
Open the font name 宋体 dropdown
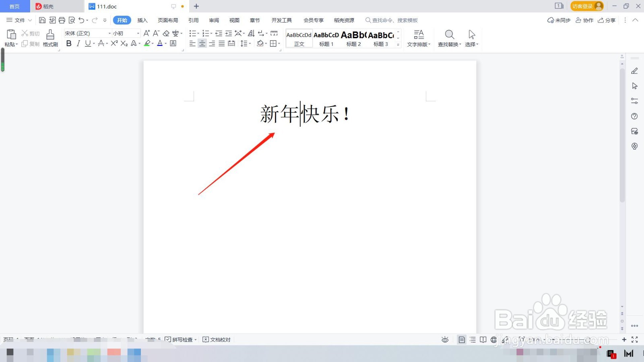pos(109,33)
